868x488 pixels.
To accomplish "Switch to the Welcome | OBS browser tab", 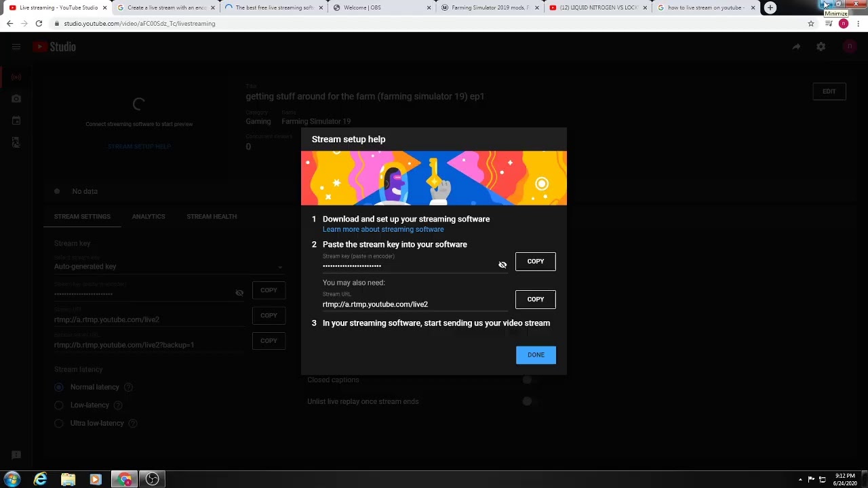I will click(x=383, y=8).
